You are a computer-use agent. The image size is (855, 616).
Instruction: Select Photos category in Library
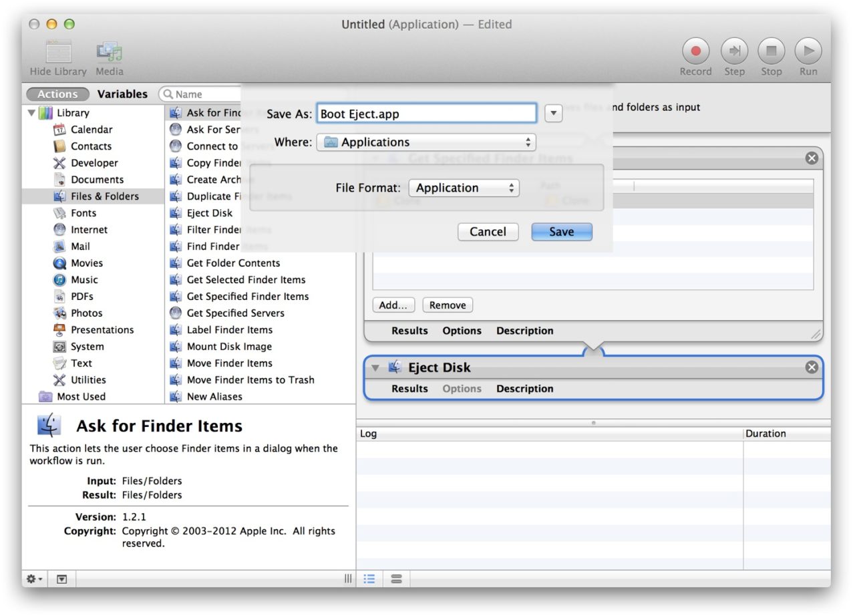87,313
